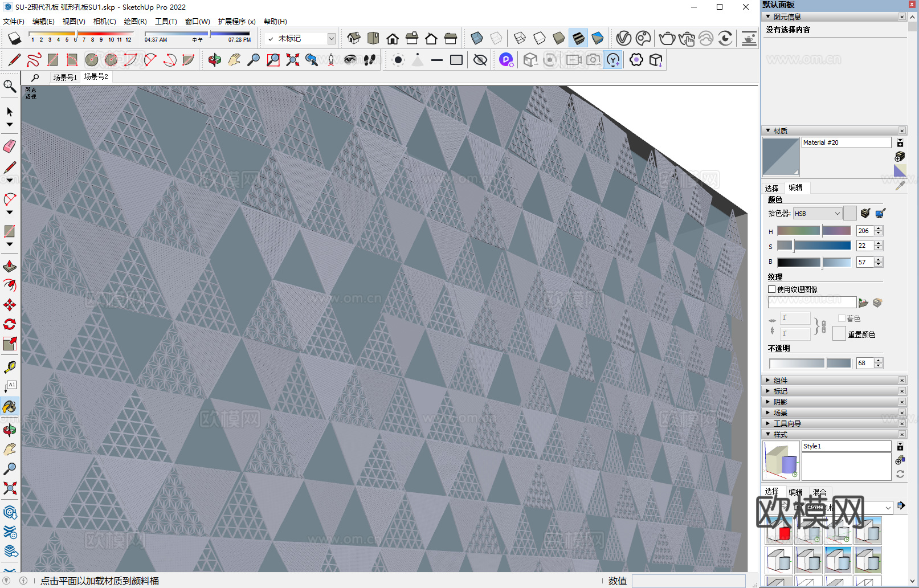Viewport: 919px width, 588px height.
Task: Select the Rotate tool
Action: coord(10,324)
